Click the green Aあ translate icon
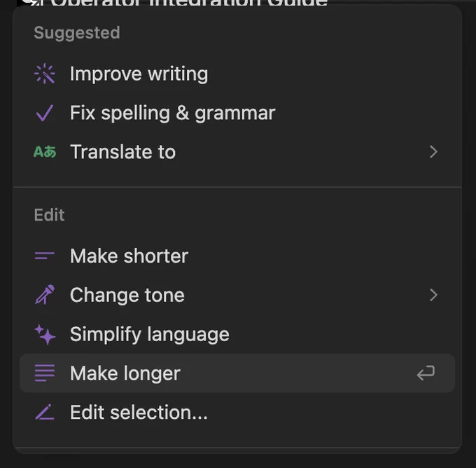The height and width of the screenshot is (468, 476). (45, 151)
